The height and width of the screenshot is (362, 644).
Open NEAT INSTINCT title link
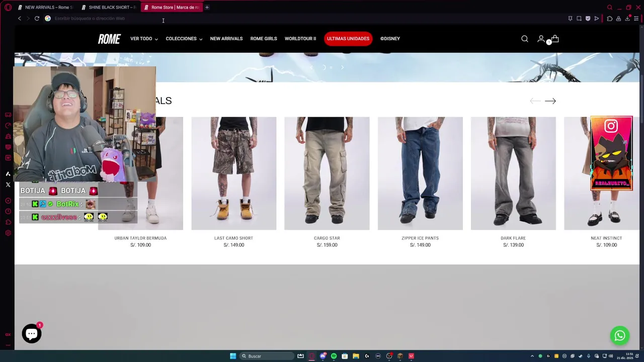pos(606,238)
